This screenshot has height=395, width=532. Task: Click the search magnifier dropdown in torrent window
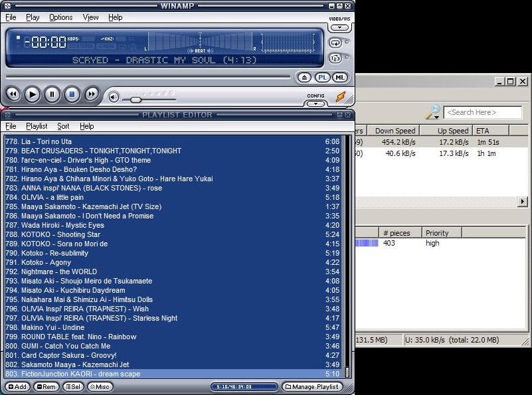click(433, 113)
